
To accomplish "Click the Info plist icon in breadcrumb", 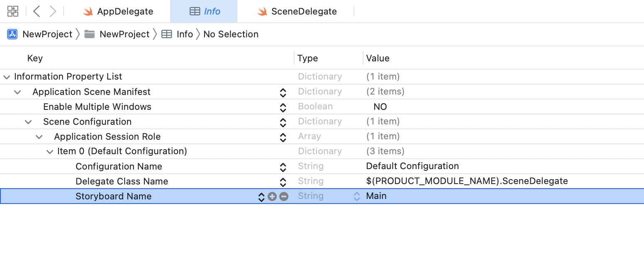I will [x=167, y=34].
